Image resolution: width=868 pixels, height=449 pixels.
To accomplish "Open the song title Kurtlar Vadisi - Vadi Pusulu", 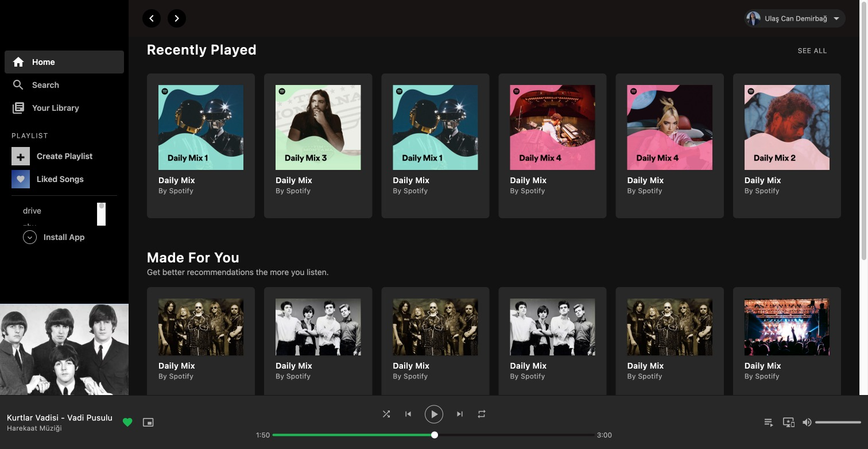I will tap(60, 417).
